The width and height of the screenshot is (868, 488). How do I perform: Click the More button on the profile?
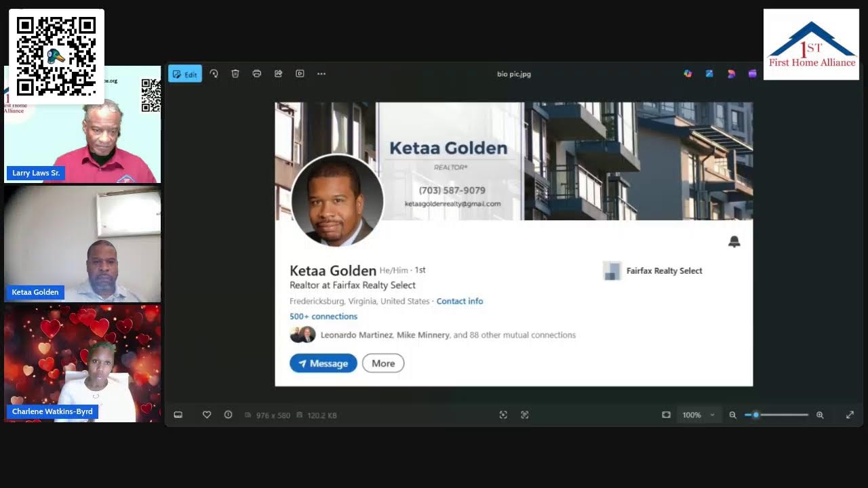(x=383, y=363)
